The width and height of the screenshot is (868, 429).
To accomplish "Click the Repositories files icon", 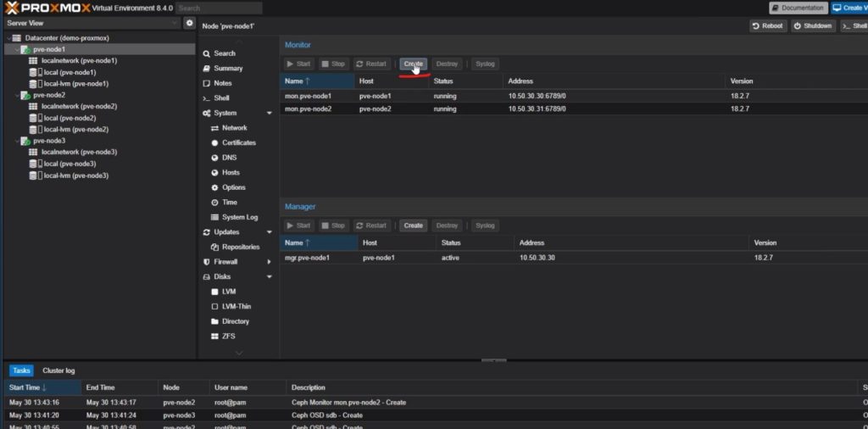I will click(x=214, y=247).
